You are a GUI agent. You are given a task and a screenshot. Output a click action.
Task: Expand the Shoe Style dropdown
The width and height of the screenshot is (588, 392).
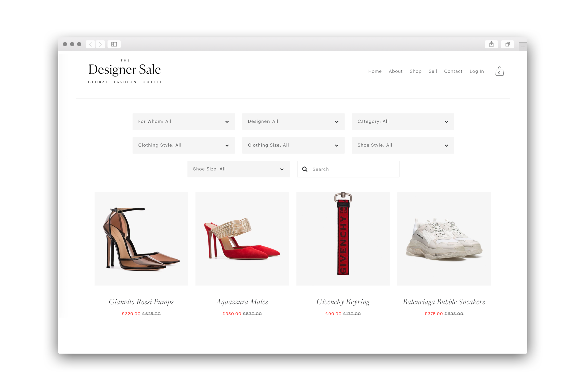pyautogui.click(x=403, y=145)
